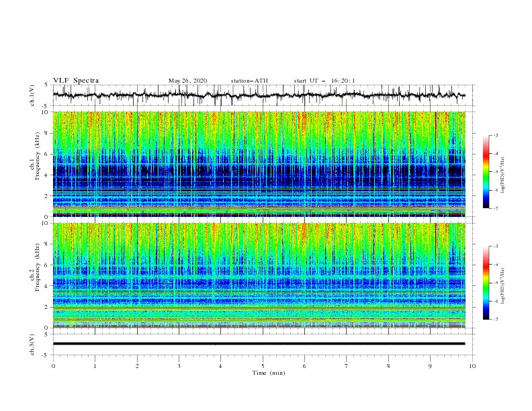532x411 pixels.
Task: Click the upper color bar's log(PSD) label
Action: 502,175
